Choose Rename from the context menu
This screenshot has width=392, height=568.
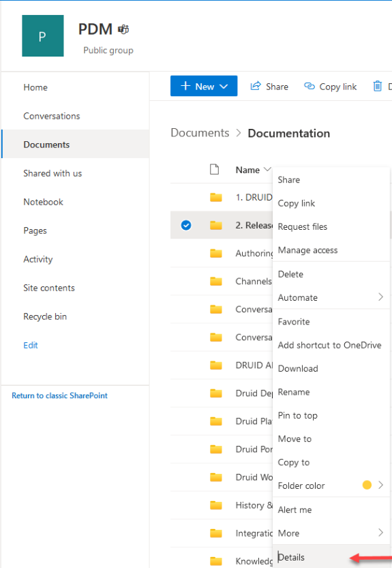331,392
